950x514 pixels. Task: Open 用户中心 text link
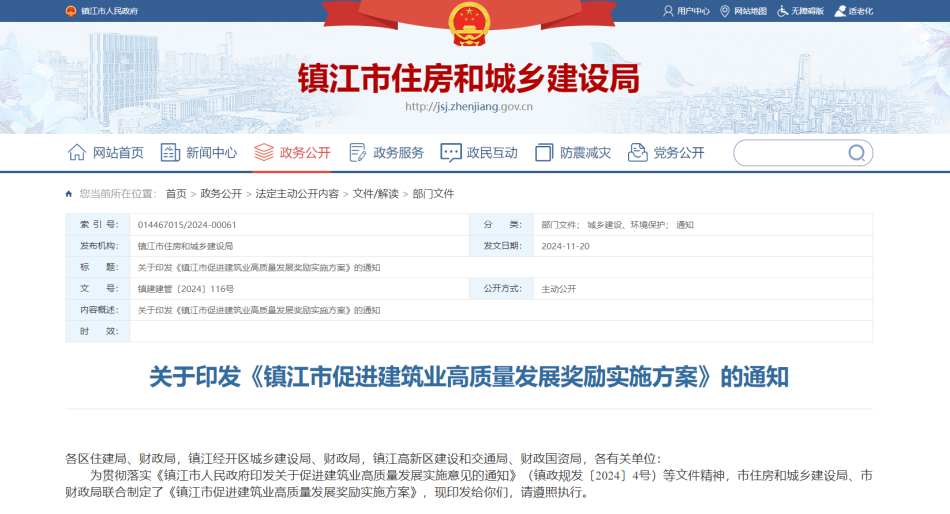(693, 11)
